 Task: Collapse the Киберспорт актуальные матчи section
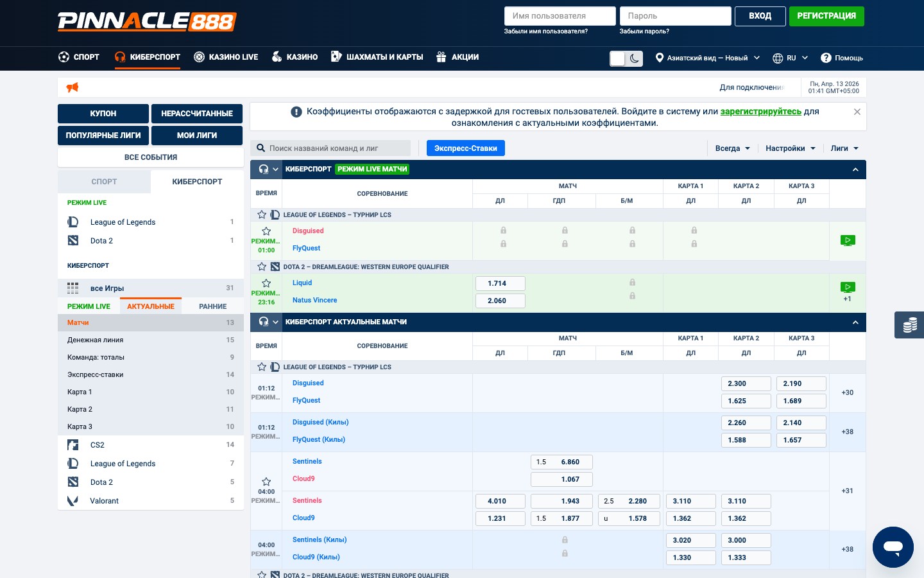pos(855,322)
